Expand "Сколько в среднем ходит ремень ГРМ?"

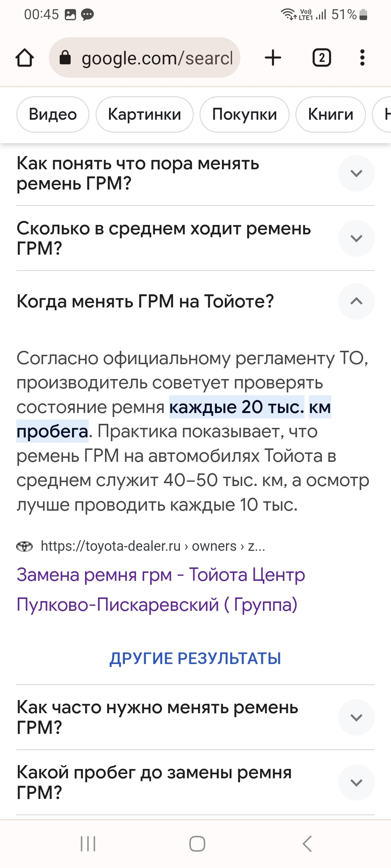tap(356, 238)
